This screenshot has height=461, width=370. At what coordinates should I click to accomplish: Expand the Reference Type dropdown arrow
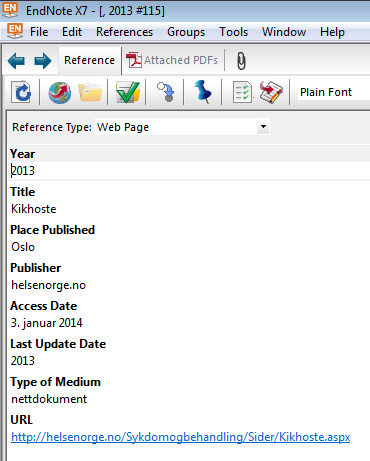point(263,127)
